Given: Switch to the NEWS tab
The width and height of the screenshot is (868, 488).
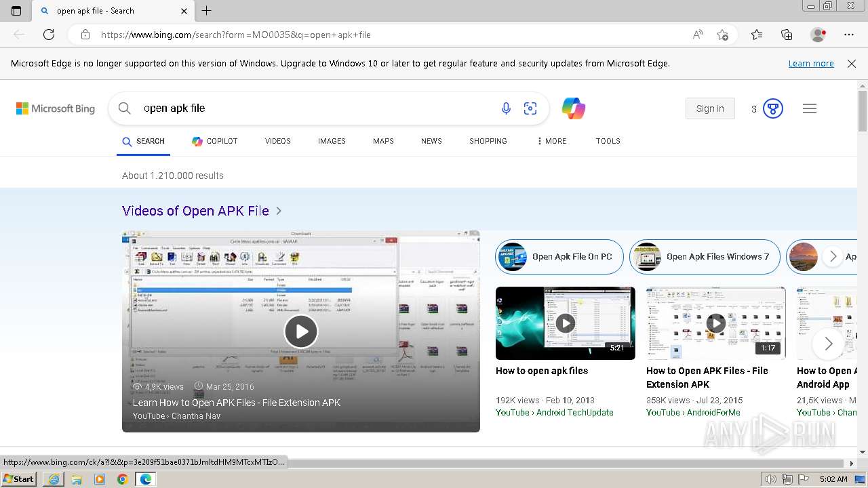Looking at the screenshot, I should pyautogui.click(x=431, y=141).
